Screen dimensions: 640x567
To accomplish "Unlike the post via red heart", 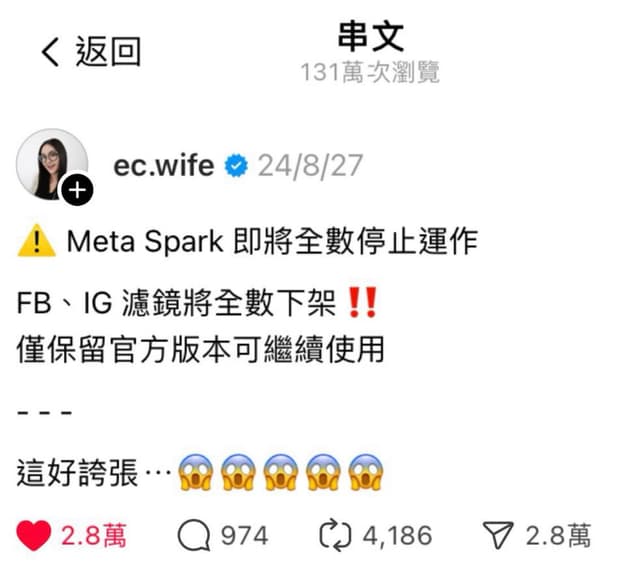I will [33, 536].
